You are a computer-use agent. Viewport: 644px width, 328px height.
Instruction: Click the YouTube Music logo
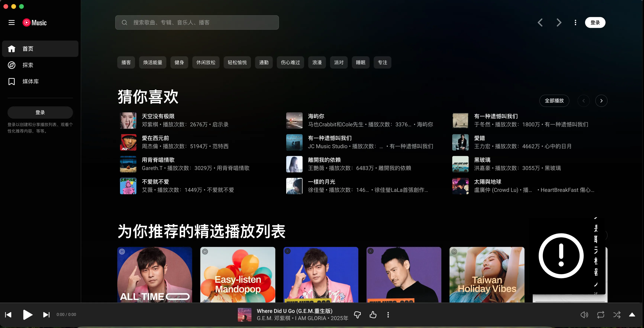click(35, 22)
